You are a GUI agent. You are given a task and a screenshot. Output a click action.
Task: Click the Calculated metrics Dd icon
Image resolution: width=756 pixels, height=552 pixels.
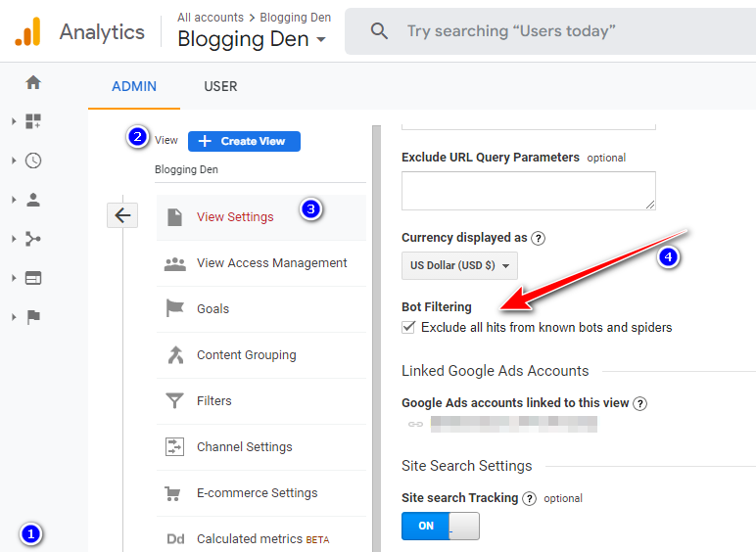175,539
